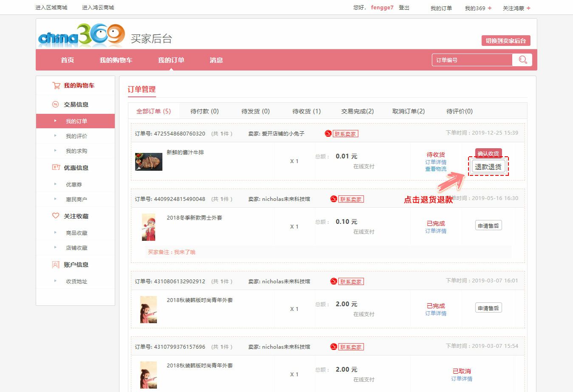Click the 订单编号 search input field

point(471,60)
